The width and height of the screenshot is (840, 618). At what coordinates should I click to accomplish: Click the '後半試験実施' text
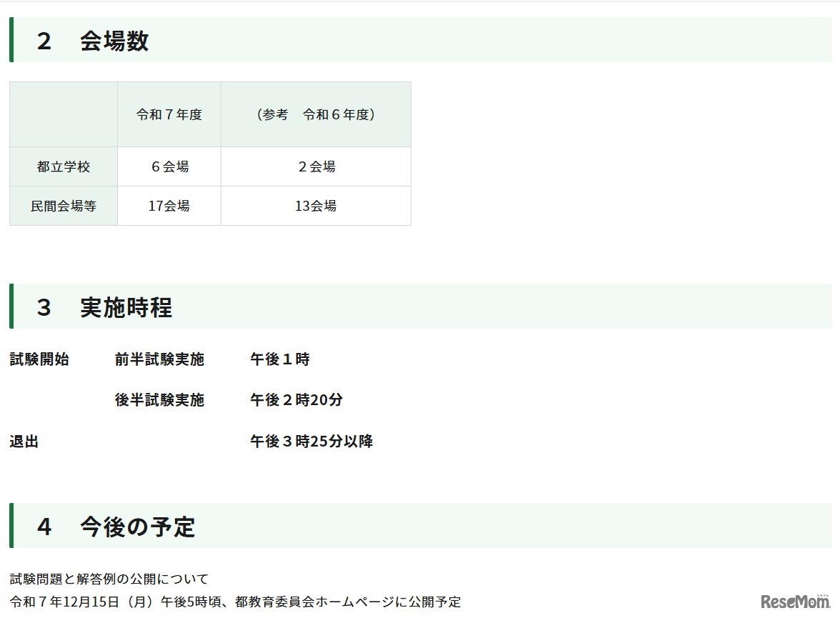pyautogui.click(x=160, y=400)
